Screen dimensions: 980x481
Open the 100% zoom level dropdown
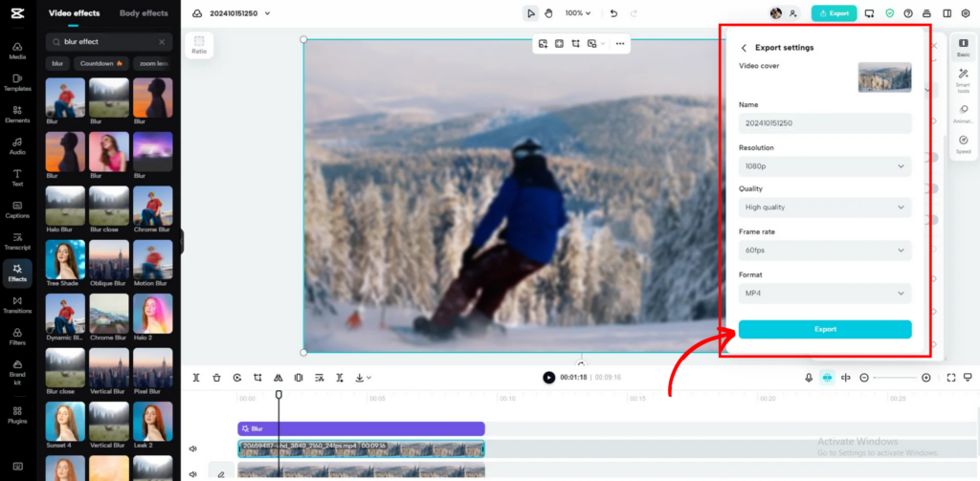pos(578,13)
